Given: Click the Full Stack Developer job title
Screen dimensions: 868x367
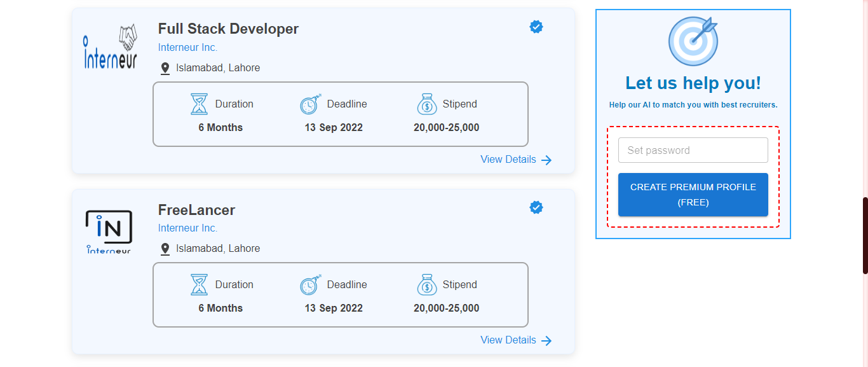Looking at the screenshot, I should [228, 29].
